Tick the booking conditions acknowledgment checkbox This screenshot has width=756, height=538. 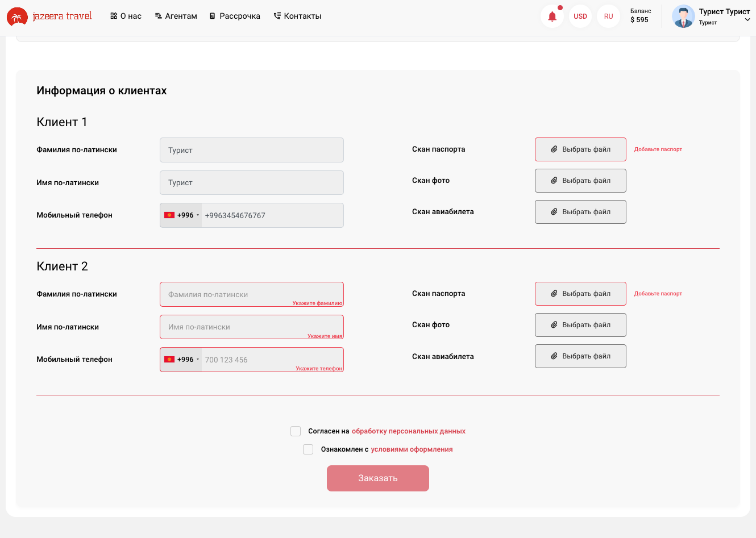click(x=308, y=449)
